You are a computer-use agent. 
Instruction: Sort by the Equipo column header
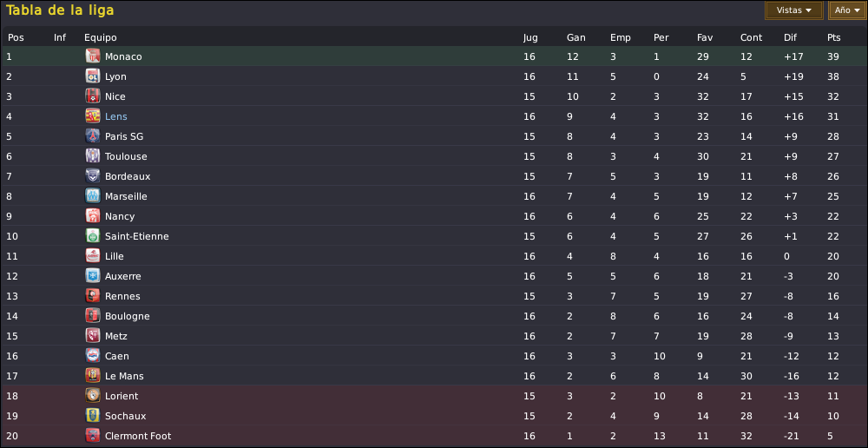point(100,37)
